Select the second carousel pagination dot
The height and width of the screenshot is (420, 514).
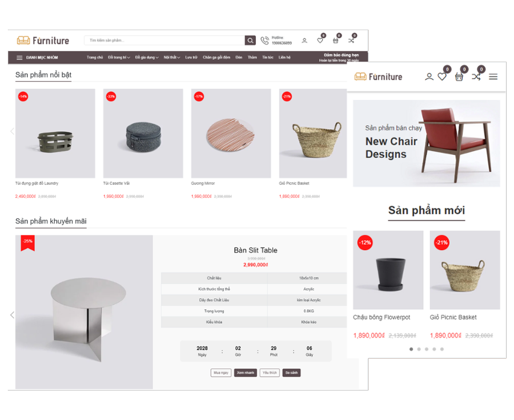tap(419, 349)
